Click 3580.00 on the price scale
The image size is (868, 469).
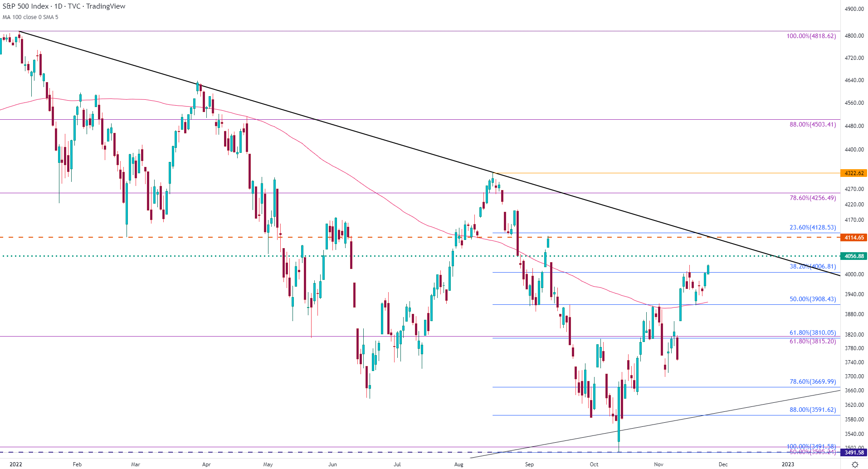pos(854,420)
